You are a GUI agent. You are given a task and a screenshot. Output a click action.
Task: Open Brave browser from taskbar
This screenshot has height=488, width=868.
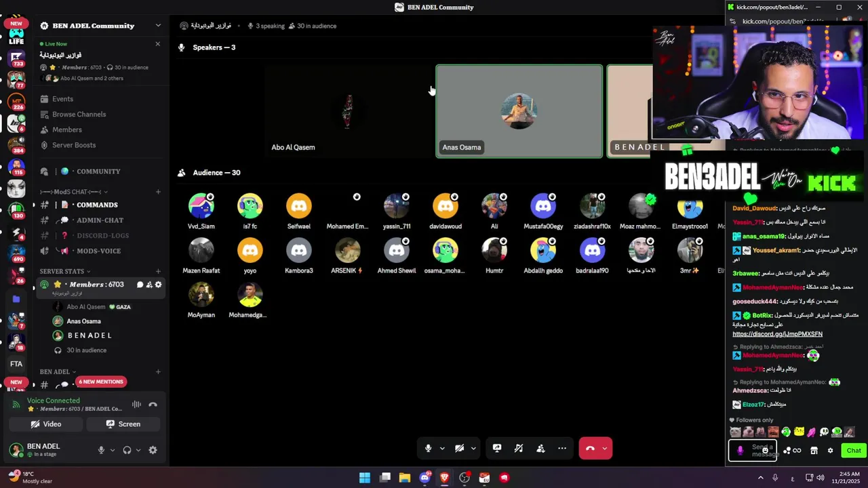coord(445,478)
